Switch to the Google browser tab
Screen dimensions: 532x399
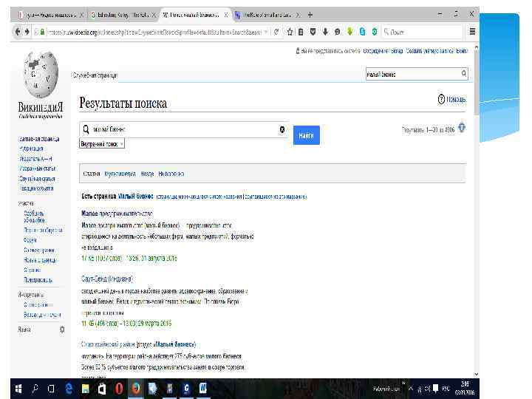(123, 15)
